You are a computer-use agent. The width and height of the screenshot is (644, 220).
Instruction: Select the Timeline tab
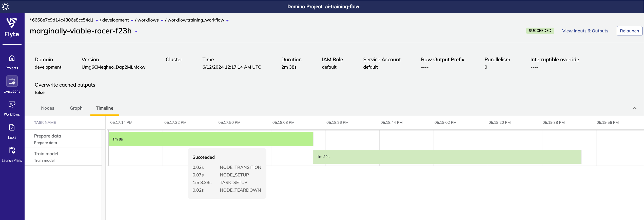pyautogui.click(x=105, y=108)
